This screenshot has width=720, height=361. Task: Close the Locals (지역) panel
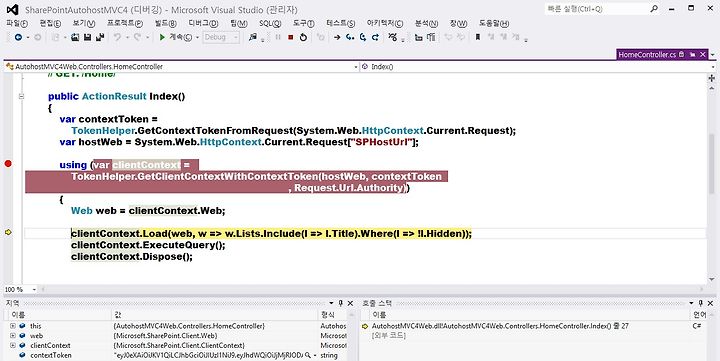coord(350,303)
